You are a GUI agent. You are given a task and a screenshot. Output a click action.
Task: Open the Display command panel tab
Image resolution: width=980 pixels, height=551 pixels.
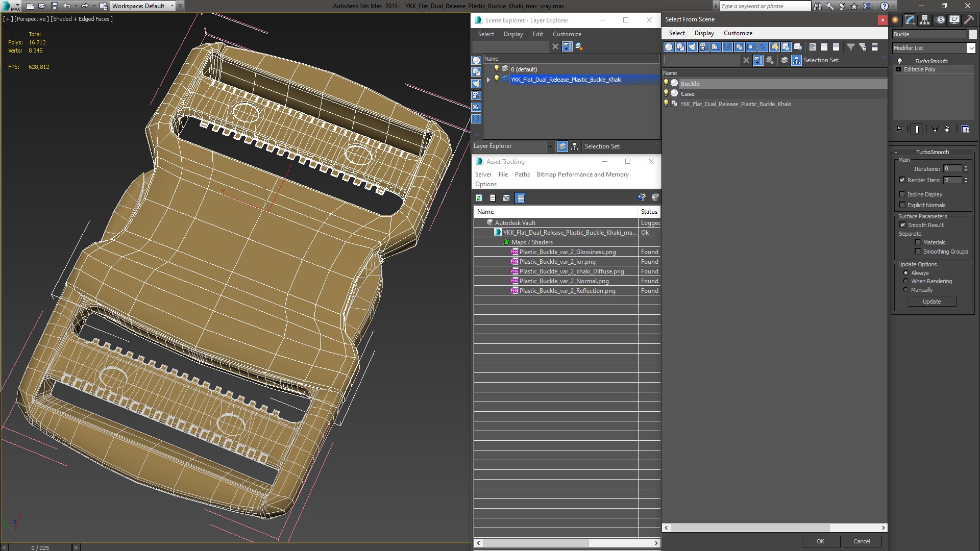(954, 20)
